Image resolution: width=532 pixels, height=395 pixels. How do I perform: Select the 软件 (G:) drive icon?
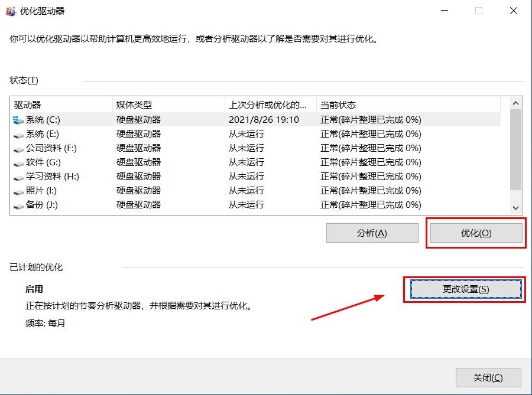(18, 164)
